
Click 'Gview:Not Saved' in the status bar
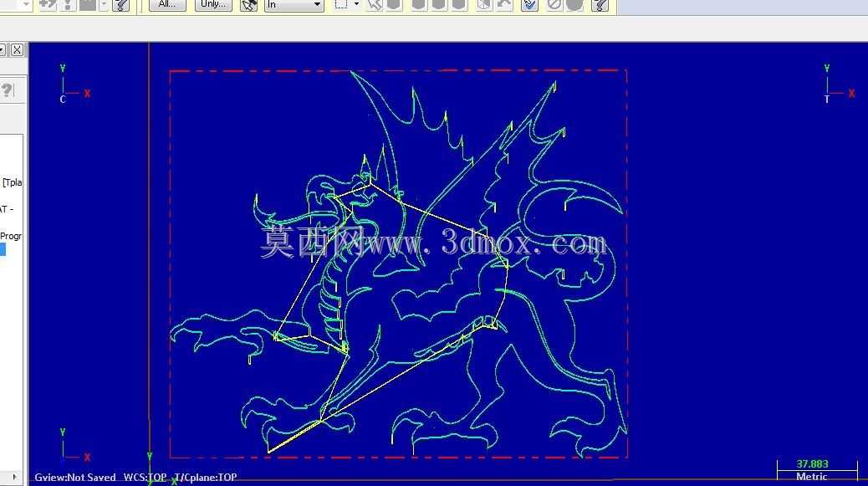point(75,477)
